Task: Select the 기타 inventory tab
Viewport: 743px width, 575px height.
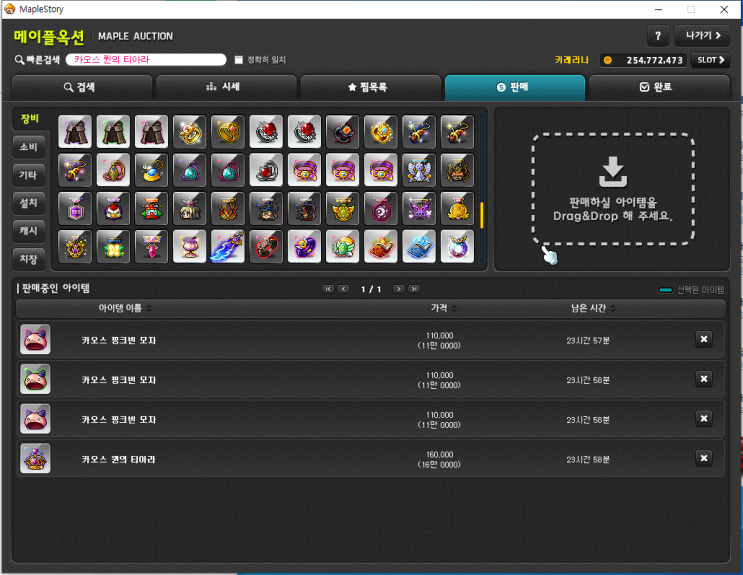Action: point(29,175)
